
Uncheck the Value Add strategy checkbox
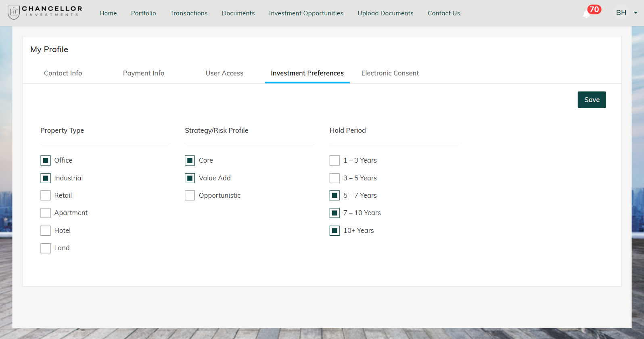190,178
